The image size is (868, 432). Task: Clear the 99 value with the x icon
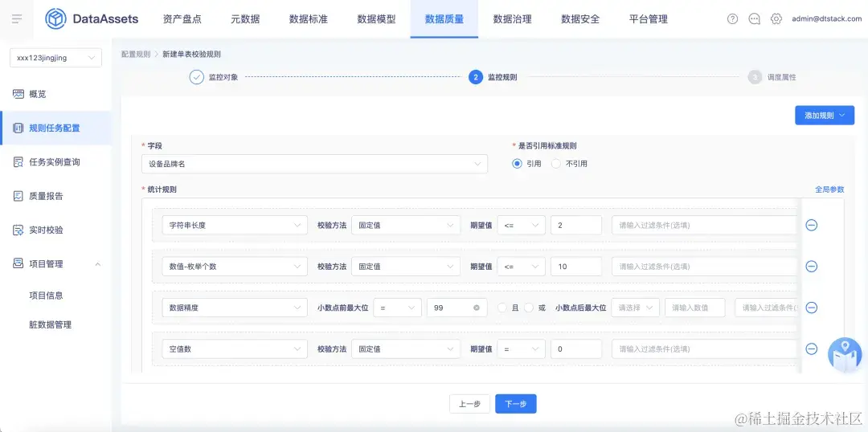click(x=477, y=308)
